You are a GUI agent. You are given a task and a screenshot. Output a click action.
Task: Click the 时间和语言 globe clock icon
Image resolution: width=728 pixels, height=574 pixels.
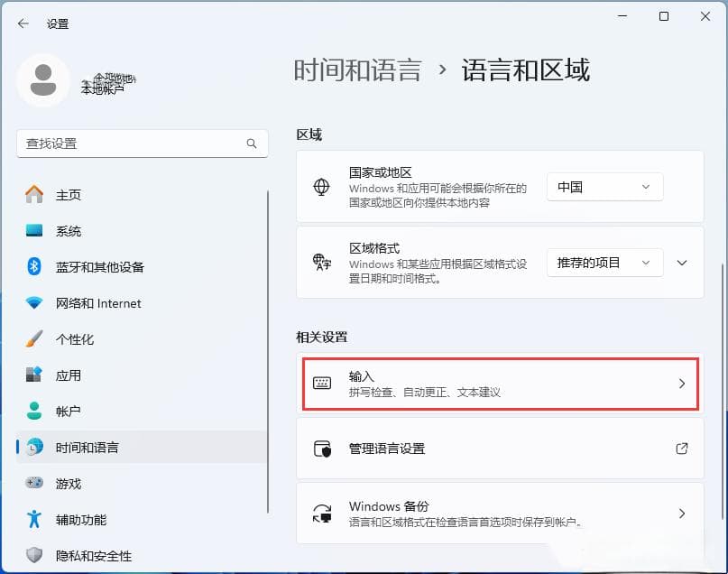click(x=34, y=447)
